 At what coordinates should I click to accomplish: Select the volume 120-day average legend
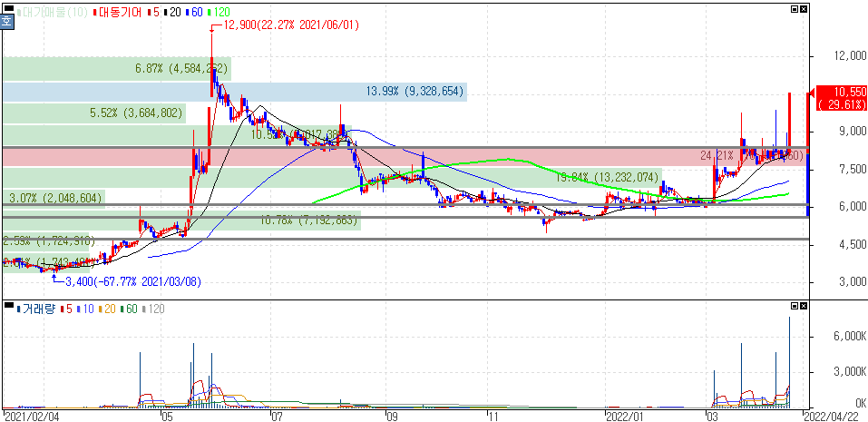154,309
